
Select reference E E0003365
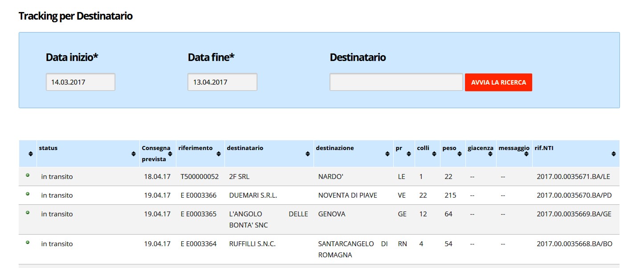(199, 214)
